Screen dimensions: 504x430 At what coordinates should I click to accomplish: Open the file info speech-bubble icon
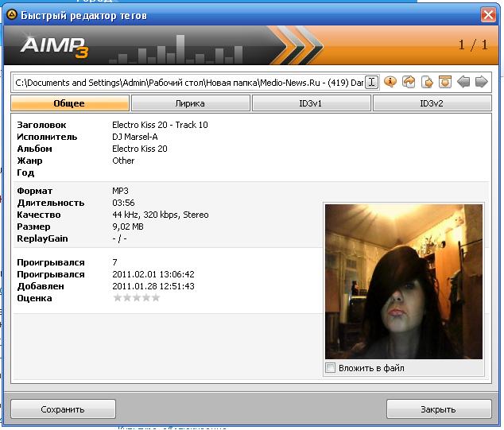390,82
